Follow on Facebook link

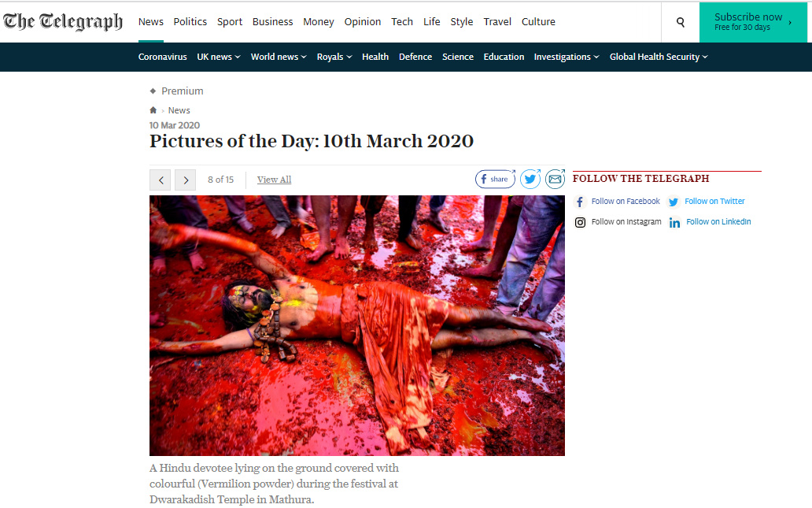click(626, 201)
